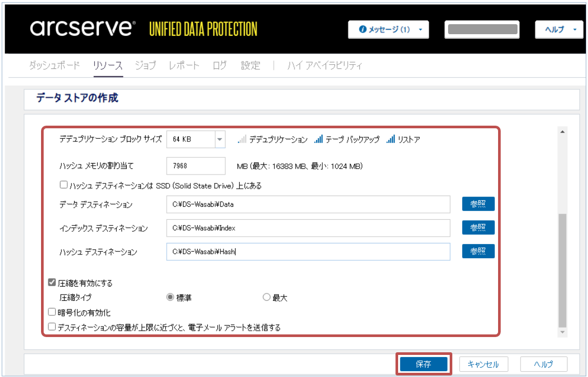Click the vertical scrollbar thumb
Screen dimensions: 588x377
pos(562,270)
